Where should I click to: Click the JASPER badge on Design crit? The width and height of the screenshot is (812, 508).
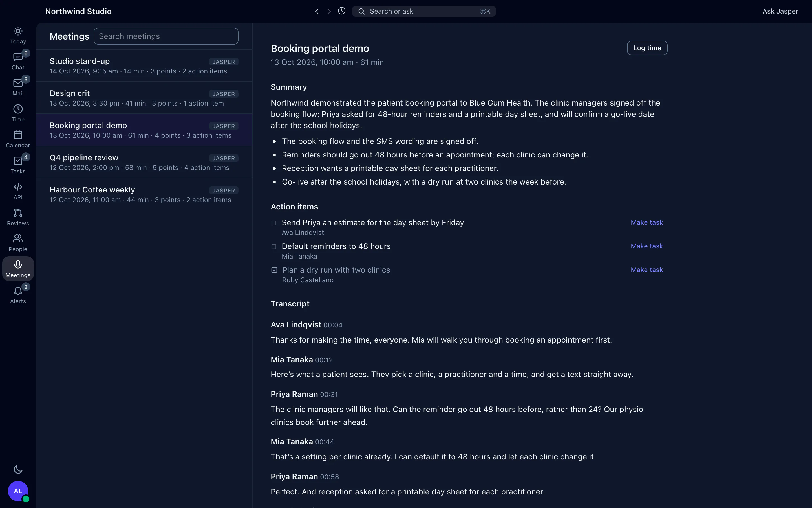tap(224, 94)
